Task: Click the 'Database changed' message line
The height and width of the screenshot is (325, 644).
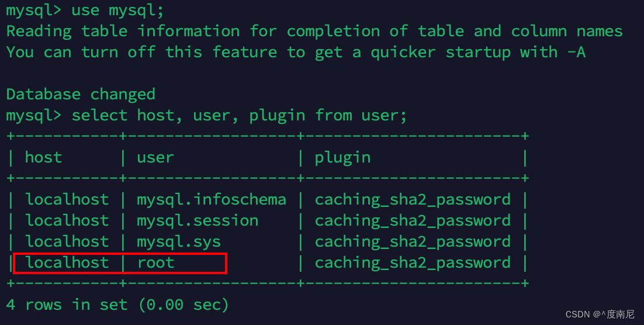Action: point(81,95)
